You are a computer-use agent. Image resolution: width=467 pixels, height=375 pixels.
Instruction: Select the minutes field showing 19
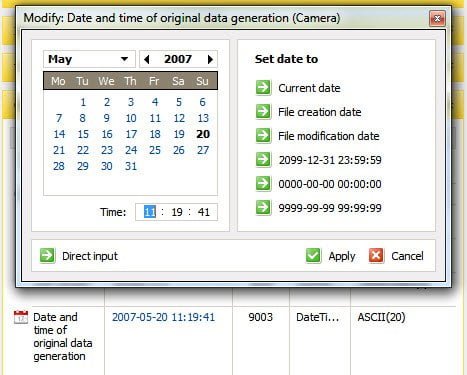click(177, 212)
